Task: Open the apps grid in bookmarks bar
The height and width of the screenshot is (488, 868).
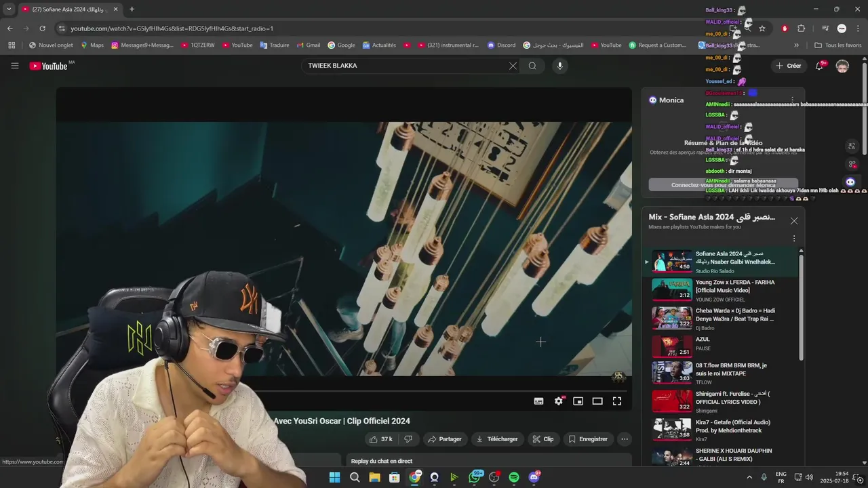Action: coord(12,45)
